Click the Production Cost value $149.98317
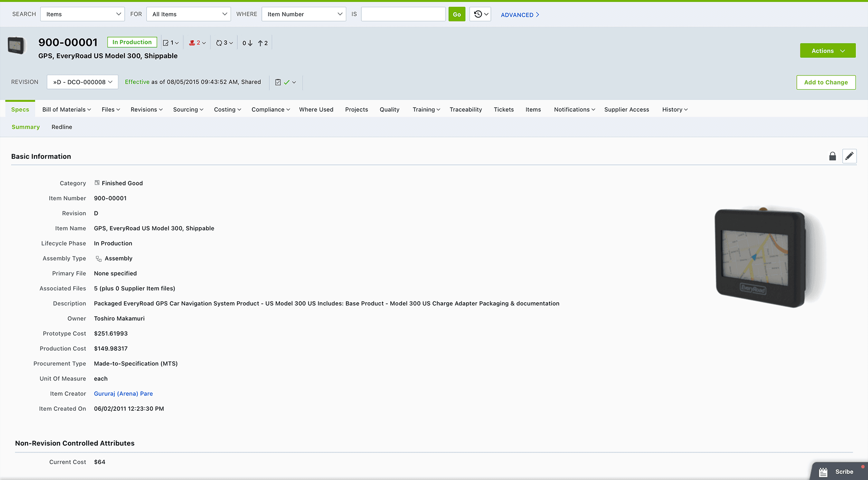The height and width of the screenshot is (480, 868). point(111,348)
